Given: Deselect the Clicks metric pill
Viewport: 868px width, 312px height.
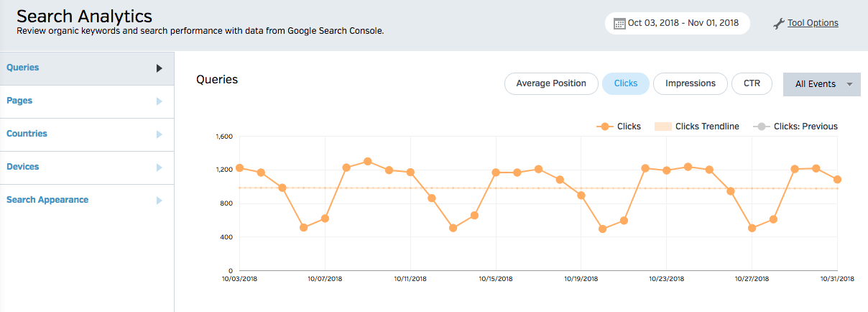Looking at the screenshot, I should click(x=626, y=83).
